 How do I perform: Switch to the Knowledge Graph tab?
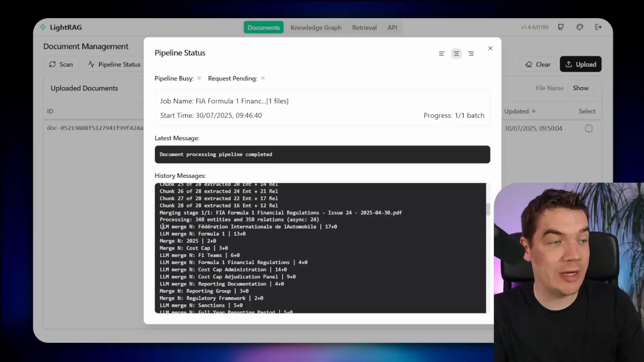pyautogui.click(x=316, y=27)
